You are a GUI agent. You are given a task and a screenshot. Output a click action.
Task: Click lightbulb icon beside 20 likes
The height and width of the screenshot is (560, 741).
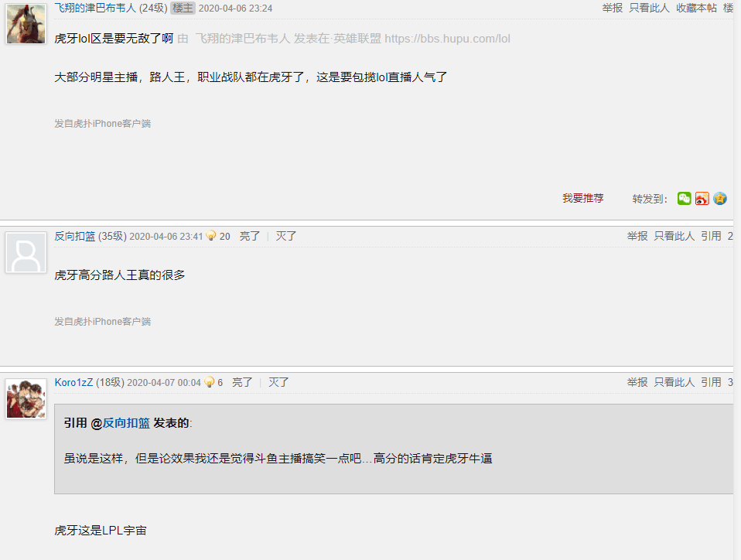(211, 235)
